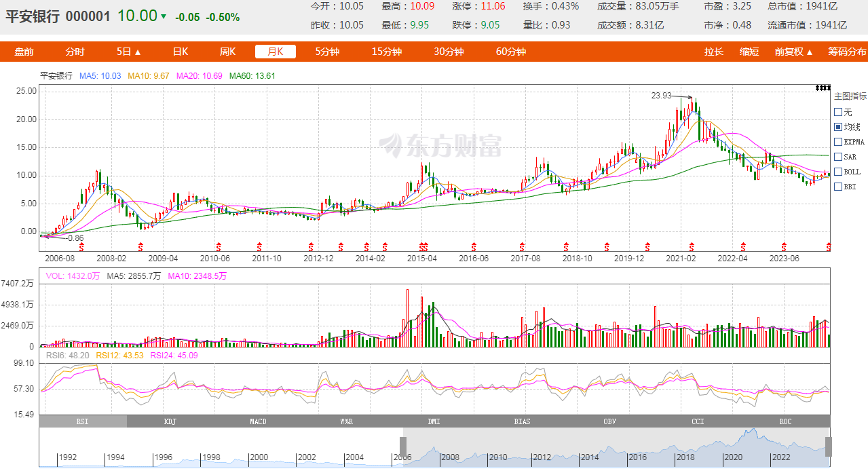Click the 2000 mark on the overview timeline

[x=259, y=457]
